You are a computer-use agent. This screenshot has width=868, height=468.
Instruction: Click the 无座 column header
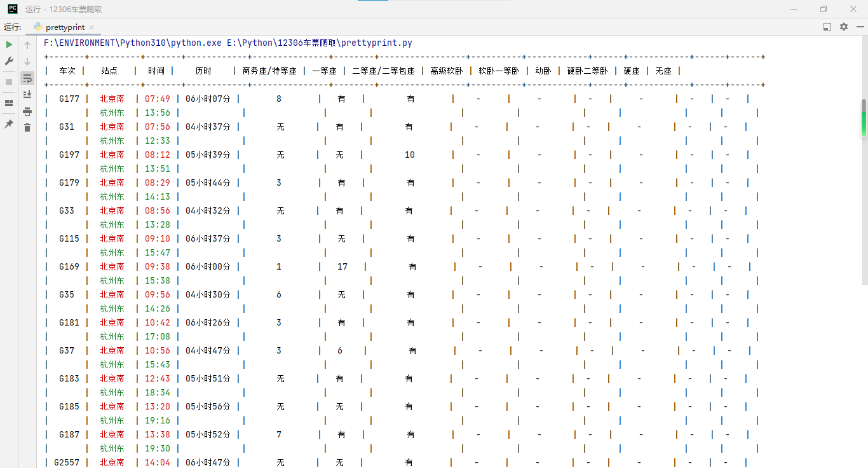[x=663, y=71]
